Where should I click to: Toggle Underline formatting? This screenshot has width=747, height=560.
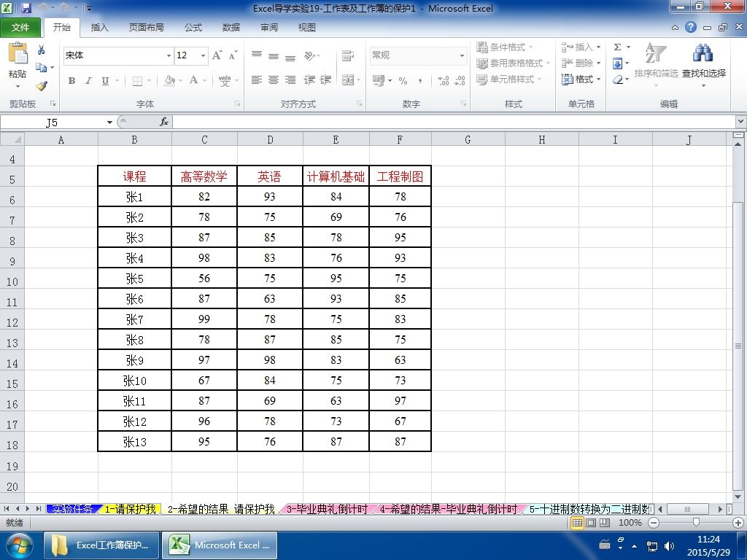click(105, 81)
